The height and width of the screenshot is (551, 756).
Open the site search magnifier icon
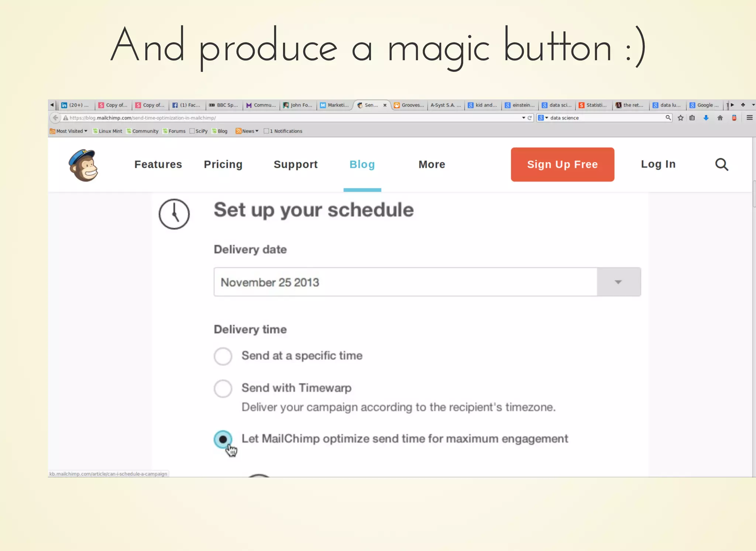pyautogui.click(x=722, y=164)
